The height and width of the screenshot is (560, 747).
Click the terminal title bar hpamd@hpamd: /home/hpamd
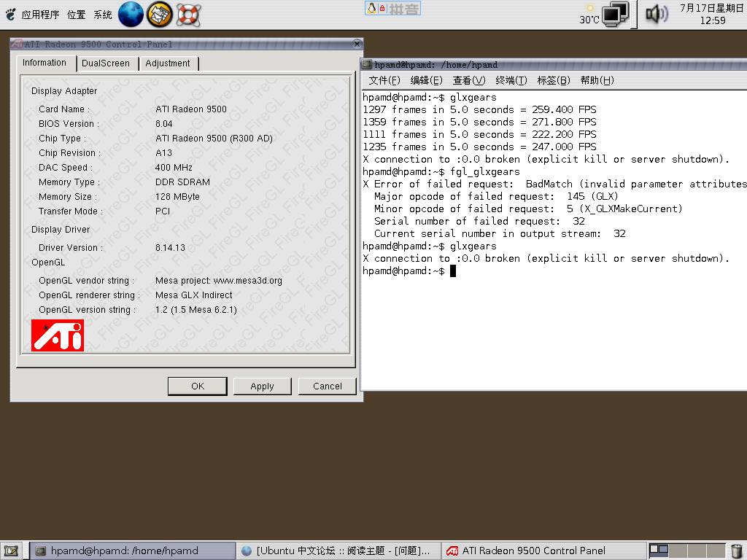[554, 64]
